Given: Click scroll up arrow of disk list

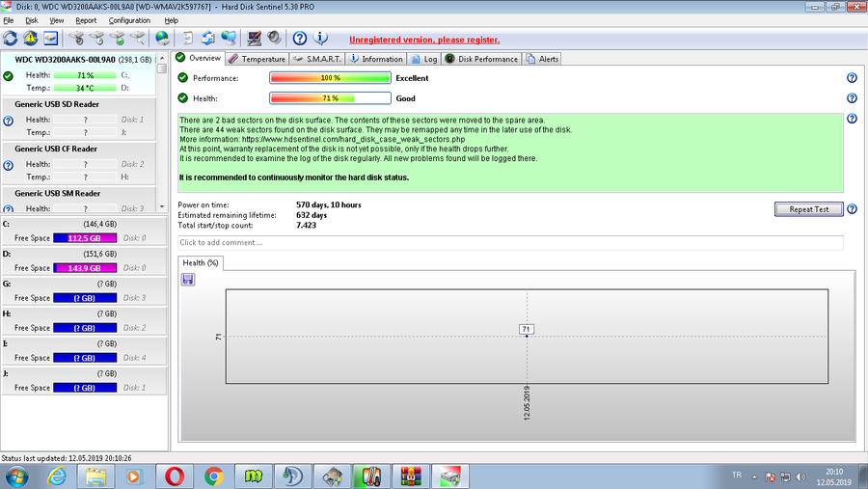Looking at the screenshot, I should [x=162, y=58].
